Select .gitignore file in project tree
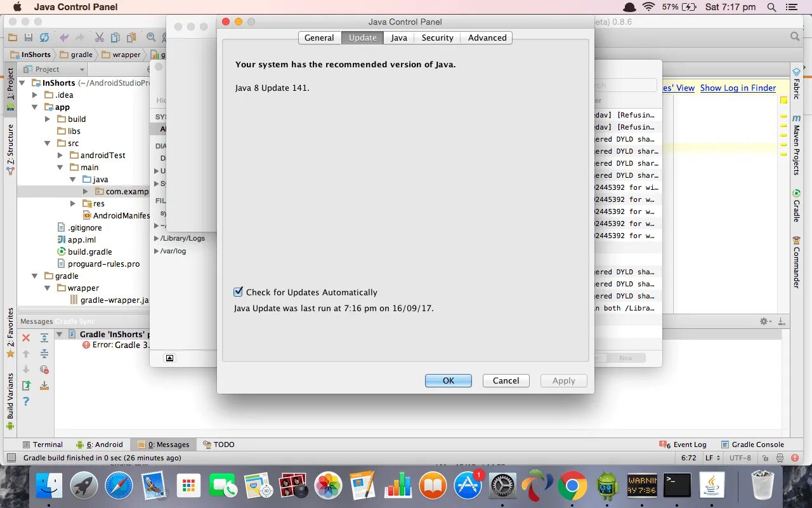The width and height of the screenshot is (812, 508). tap(79, 228)
